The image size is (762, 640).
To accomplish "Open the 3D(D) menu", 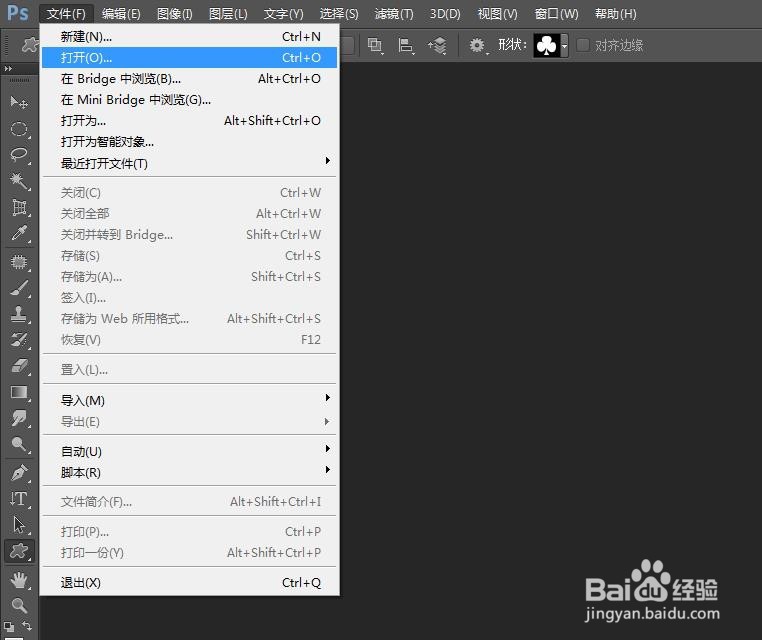I will pyautogui.click(x=445, y=14).
